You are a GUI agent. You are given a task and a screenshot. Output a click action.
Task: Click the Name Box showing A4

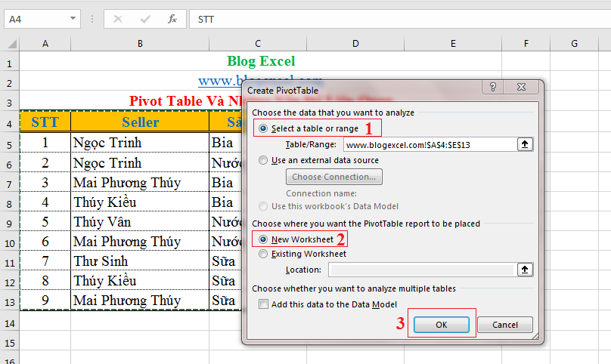click(37, 19)
